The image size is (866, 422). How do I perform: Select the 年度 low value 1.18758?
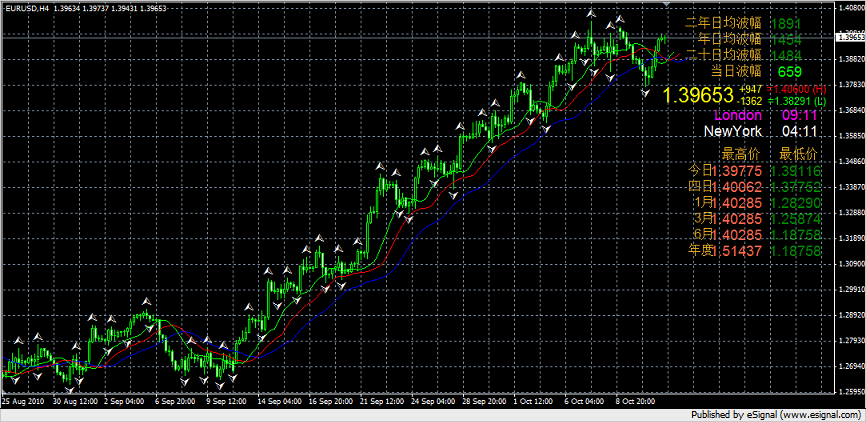coord(795,251)
